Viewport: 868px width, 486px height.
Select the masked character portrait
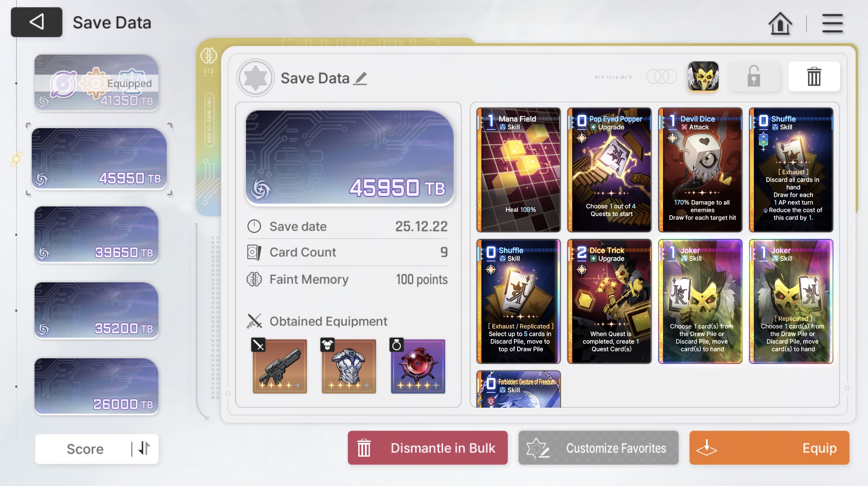tap(703, 76)
